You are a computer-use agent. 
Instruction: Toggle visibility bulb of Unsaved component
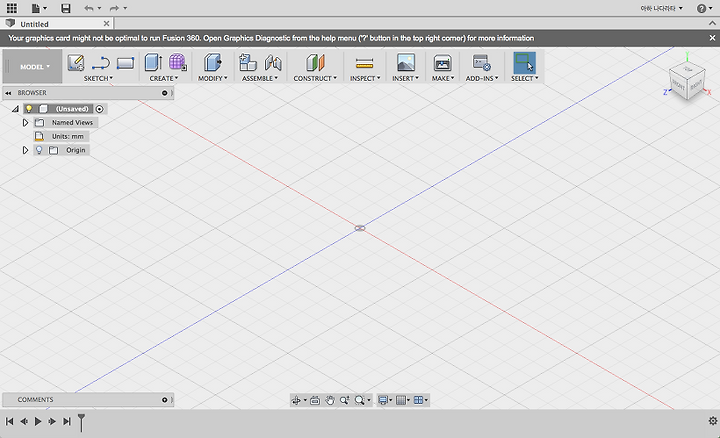coord(29,109)
